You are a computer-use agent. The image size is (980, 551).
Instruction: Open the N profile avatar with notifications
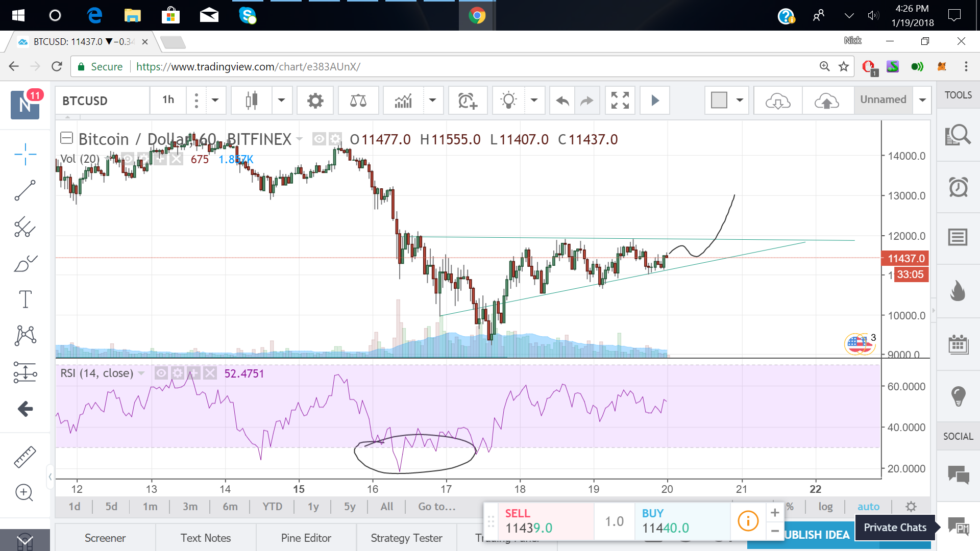pyautogui.click(x=26, y=105)
